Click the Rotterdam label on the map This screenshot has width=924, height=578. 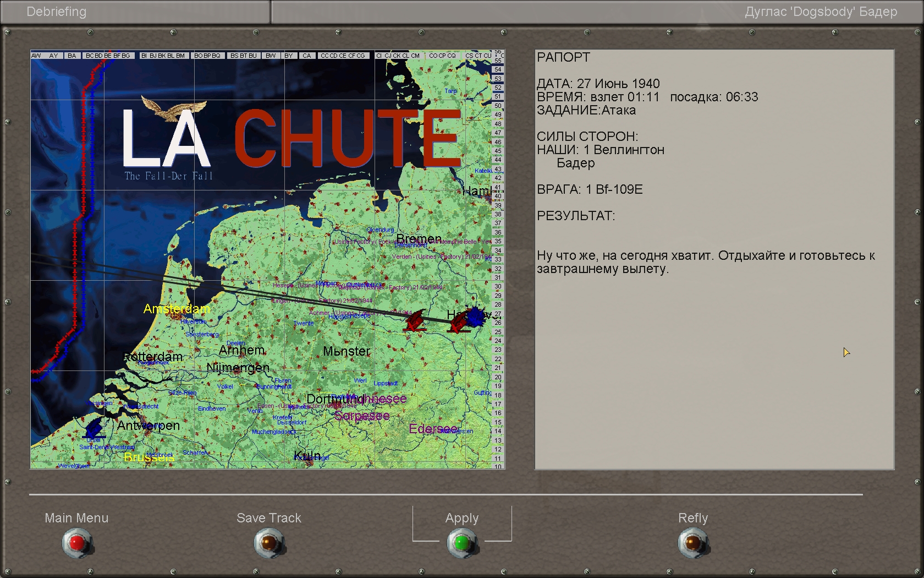click(153, 357)
